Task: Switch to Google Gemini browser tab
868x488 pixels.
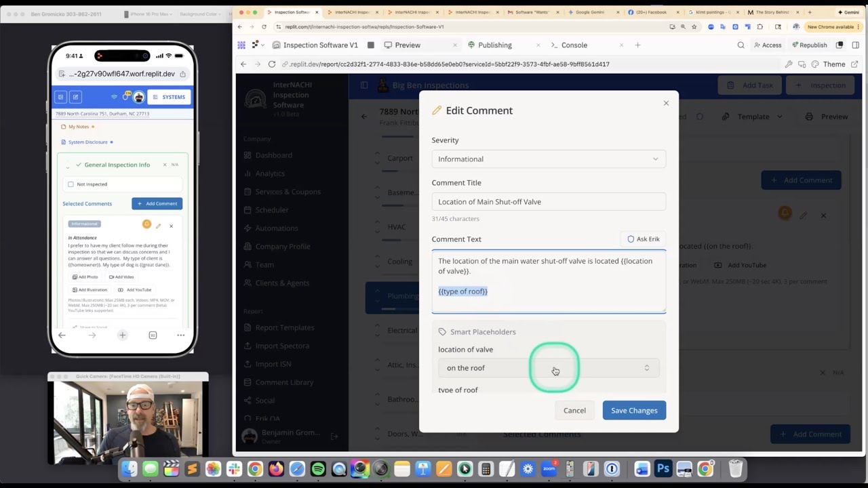Action: [590, 12]
